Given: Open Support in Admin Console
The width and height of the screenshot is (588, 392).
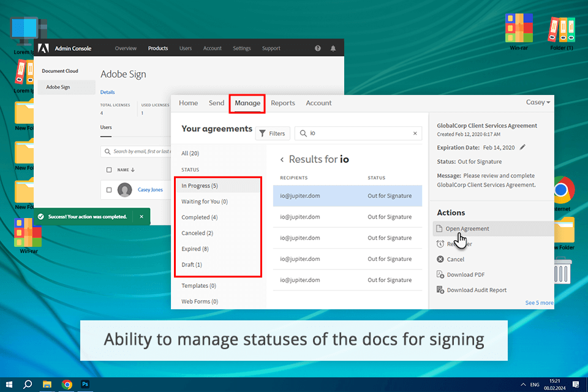Looking at the screenshot, I should [x=271, y=48].
